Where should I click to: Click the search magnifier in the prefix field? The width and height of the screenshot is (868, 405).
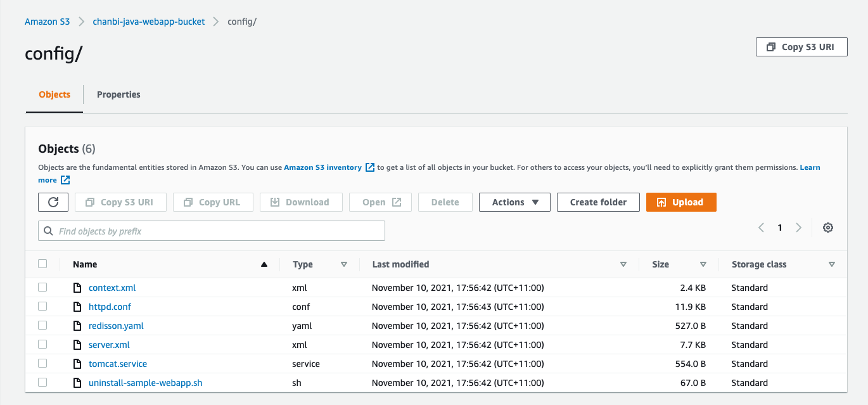point(49,230)
